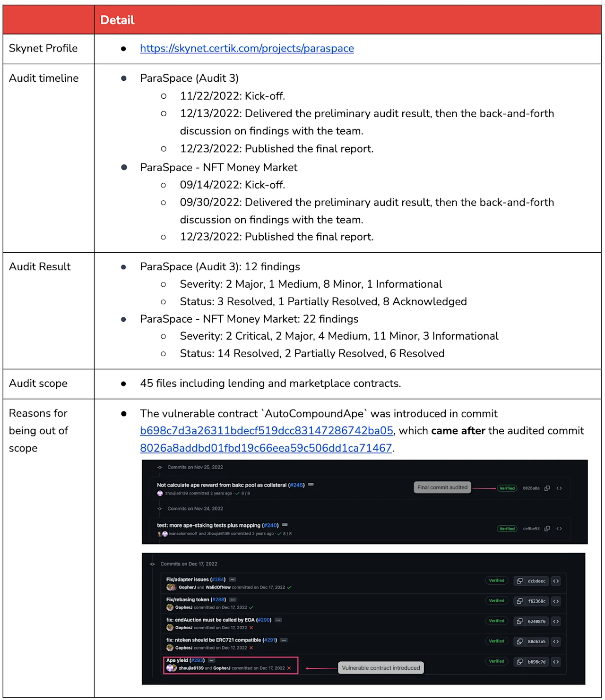The height and width of the screenshot is (700, 605).
Task: Open the ce9be93 commit hash
Action: tap(531, 529)
